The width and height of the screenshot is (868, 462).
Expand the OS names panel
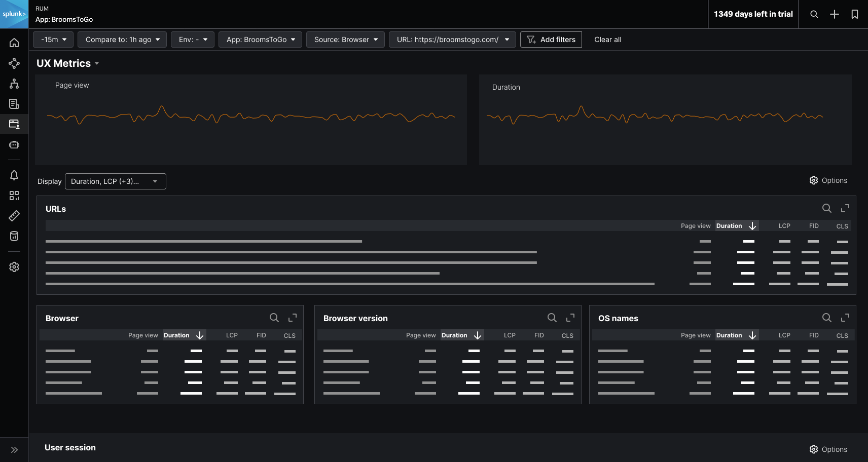(845, 318)
